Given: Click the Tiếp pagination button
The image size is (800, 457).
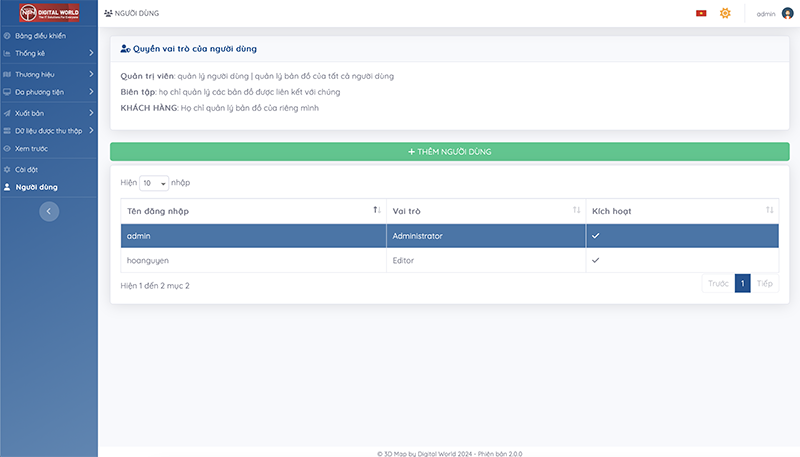Looking at the screenshot, I should [764, 283].
